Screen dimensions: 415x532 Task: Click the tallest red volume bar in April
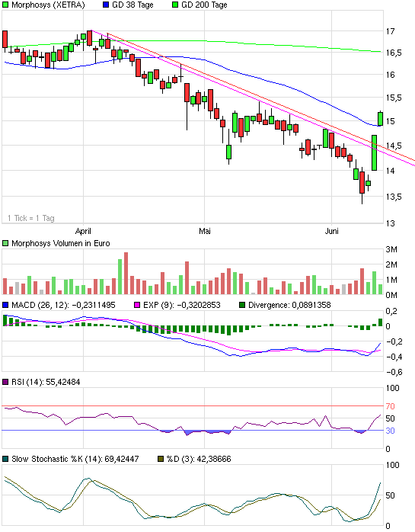pos(126,273)
